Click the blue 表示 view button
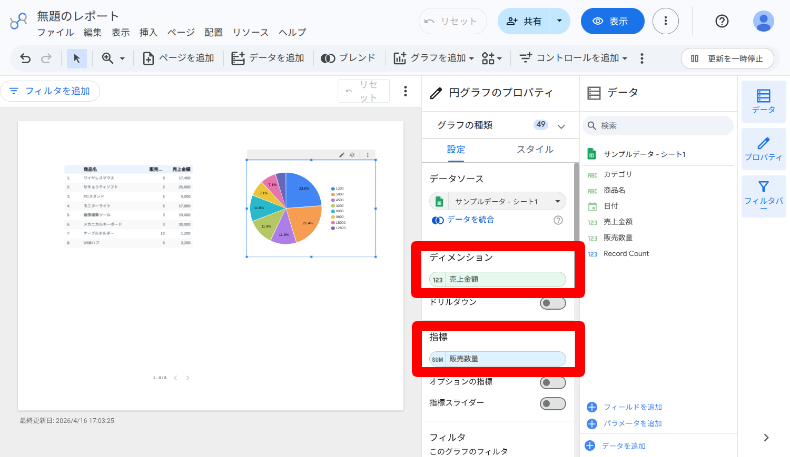 612,21
